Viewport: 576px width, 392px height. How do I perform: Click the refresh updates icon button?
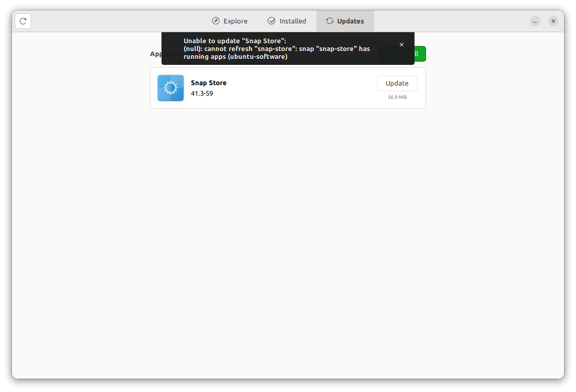[x=23, y=21]
